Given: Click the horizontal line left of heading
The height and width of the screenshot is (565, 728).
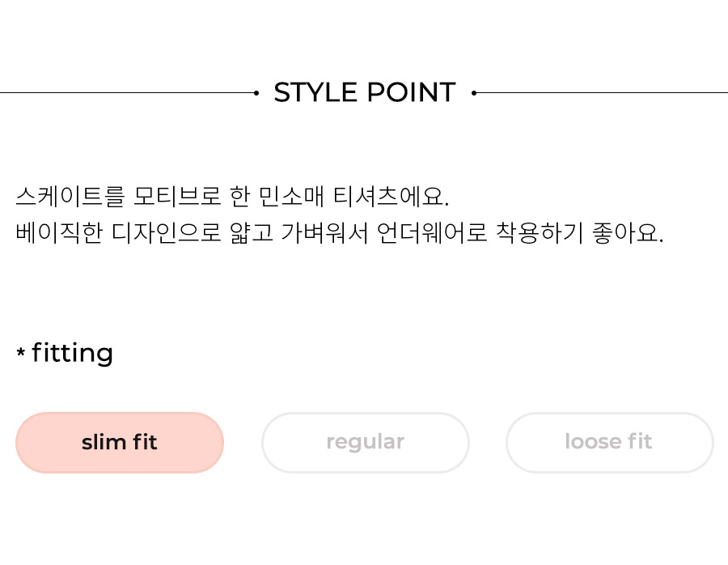Looking at the screenshot, I should (x=127, y=93).
